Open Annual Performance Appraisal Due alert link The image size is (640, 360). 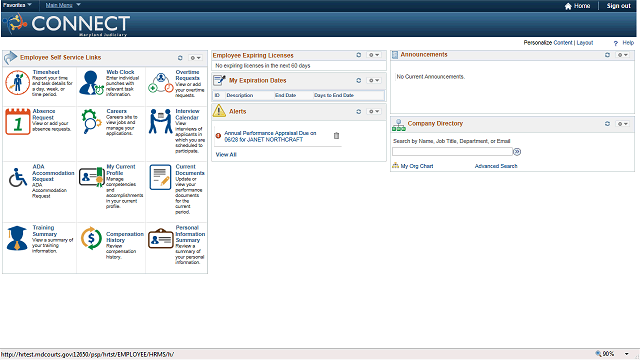click(270, 136)
